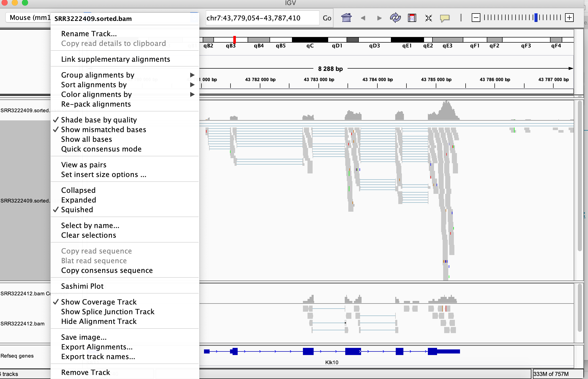The width and height of the screenshot is (588, 379).
Task: Go back with the left arrow icon
Action: pos(363,18)
